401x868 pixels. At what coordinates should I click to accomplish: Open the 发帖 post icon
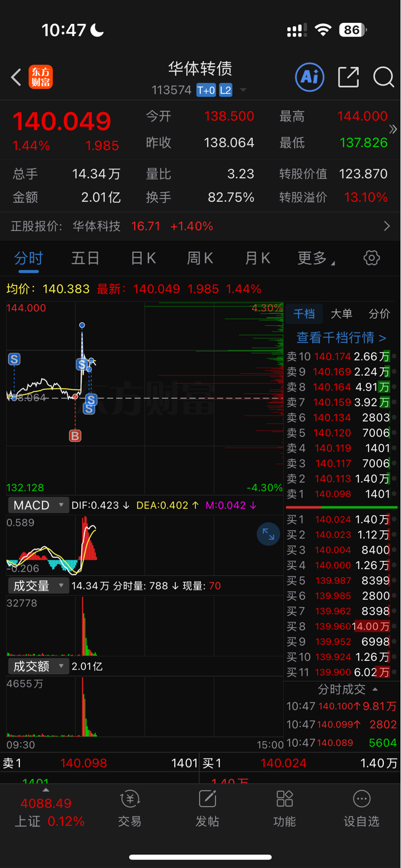[207, 809]
